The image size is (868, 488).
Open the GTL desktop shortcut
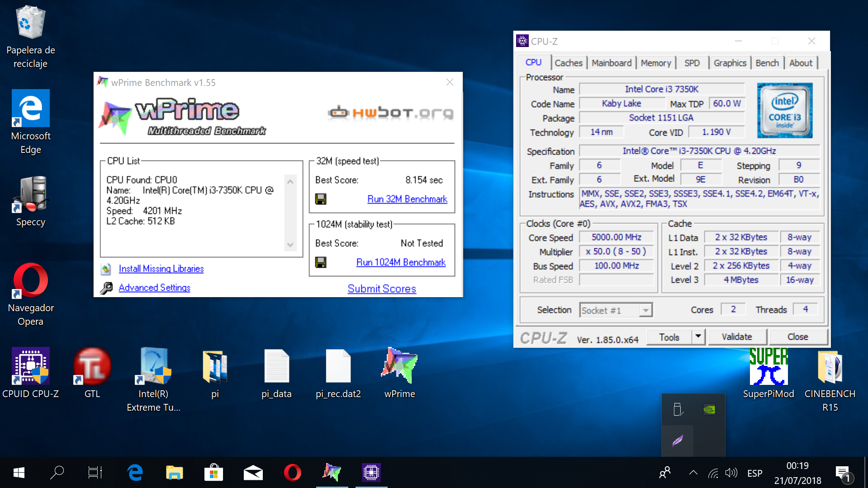click(92, 374)
